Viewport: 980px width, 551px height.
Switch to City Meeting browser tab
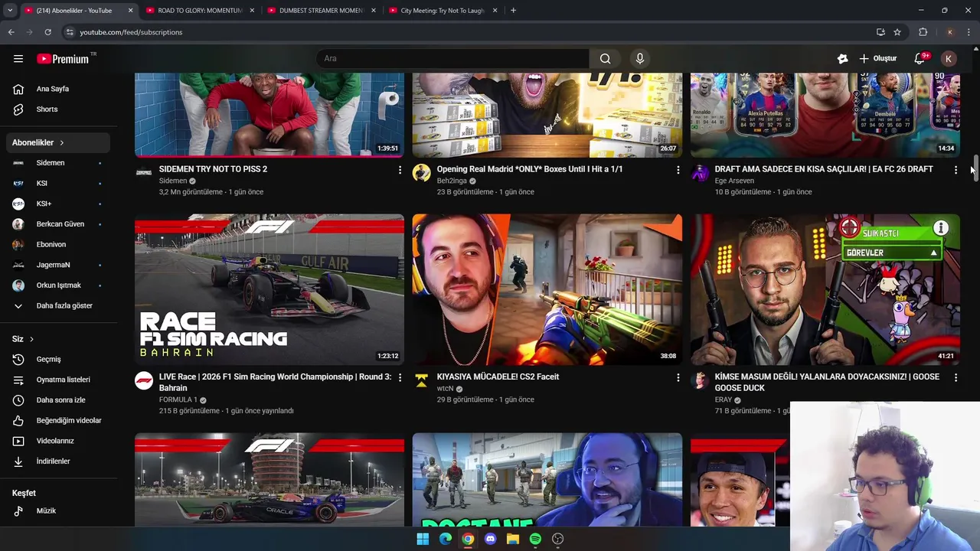click(x=443, y=11)
